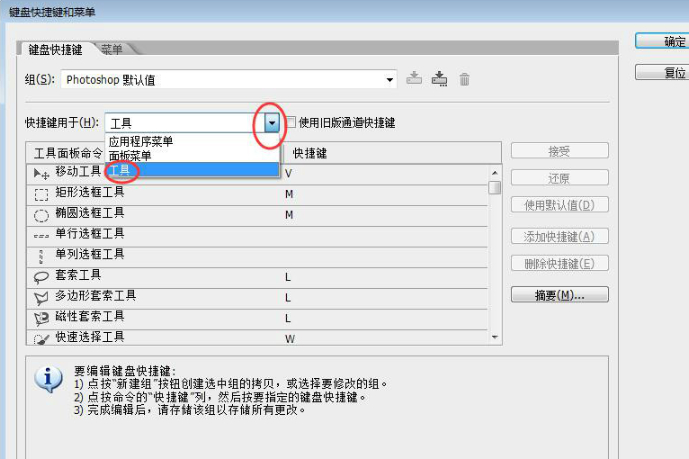Viewport: 689px width, 459px height.
Task: Open the 组(S) Photoshop 默认值 dropdown
Action: pos(228,80)
